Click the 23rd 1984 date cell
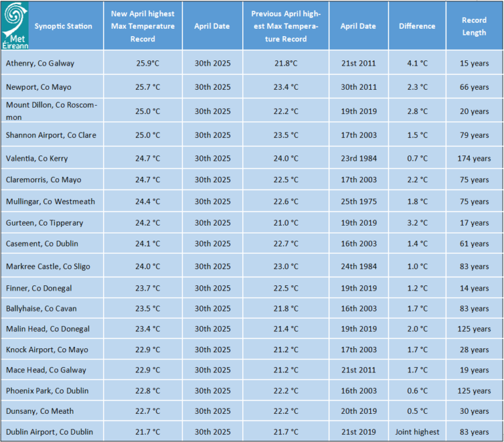Viewport: 504px width, 442px height. 359,158
